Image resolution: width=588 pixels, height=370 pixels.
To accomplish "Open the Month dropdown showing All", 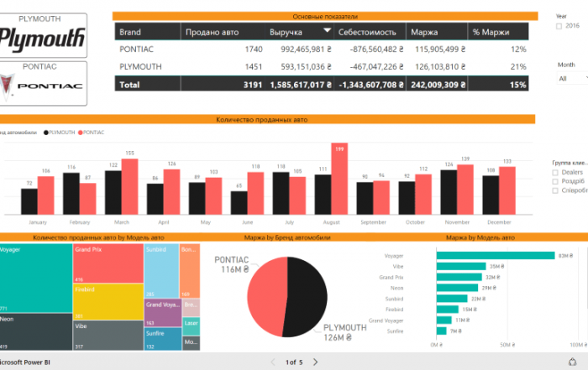I will pos(572,78).
